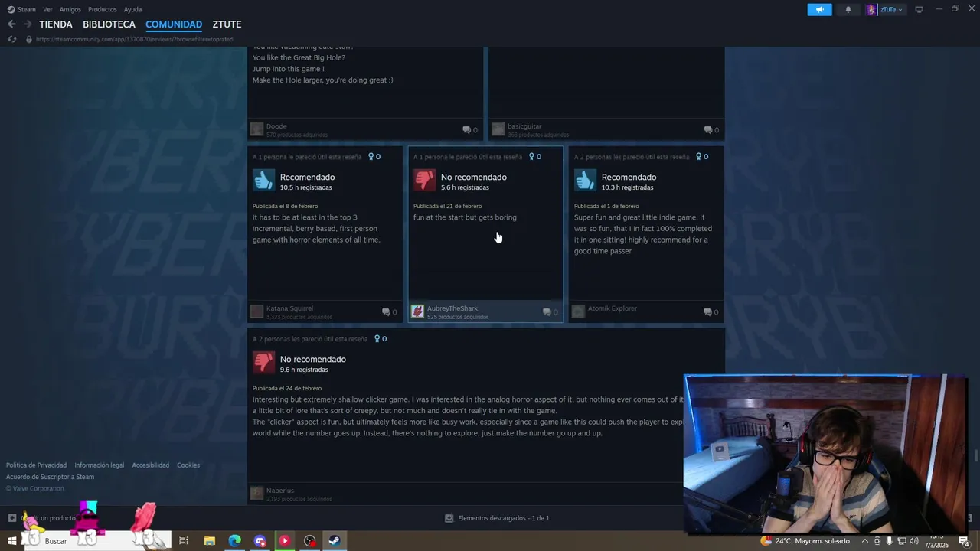Click AubreyTheShark's avatar thumbnail
Image resolution: width=980 pixels, height=551 pixels.
(x=417, y=311)
